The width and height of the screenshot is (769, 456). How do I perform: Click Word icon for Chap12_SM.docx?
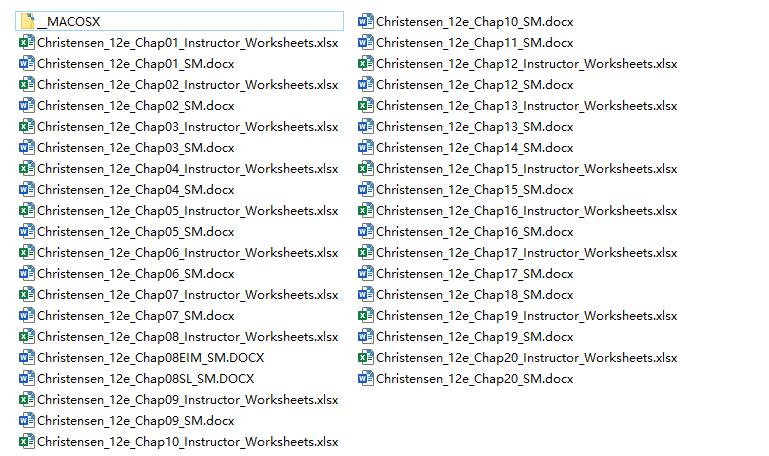pyautogui.click(x=366, y=84)
